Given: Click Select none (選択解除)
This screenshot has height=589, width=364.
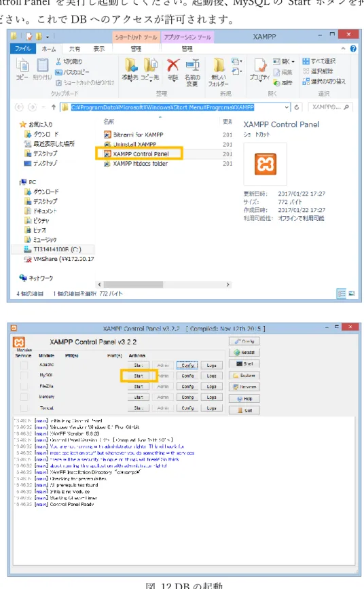Looking at the screenshot, I should click(x=318, y=71).
